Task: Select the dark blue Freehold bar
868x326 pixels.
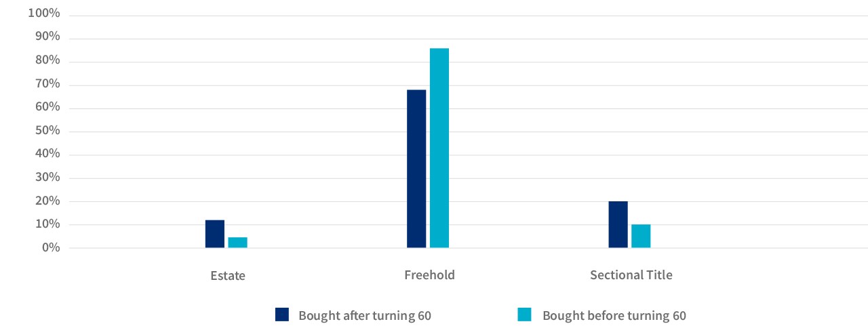Action: point(416,169)
